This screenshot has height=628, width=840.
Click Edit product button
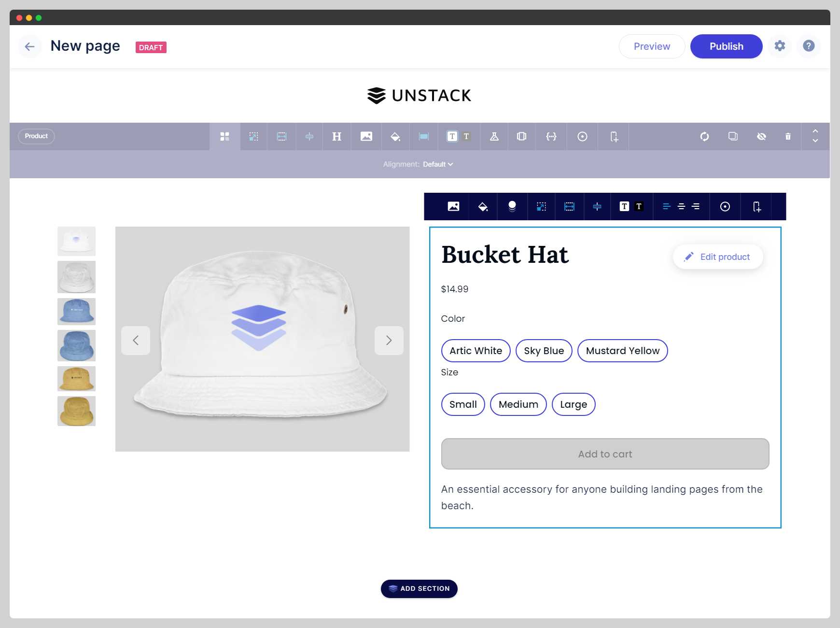tap(718, 257)
